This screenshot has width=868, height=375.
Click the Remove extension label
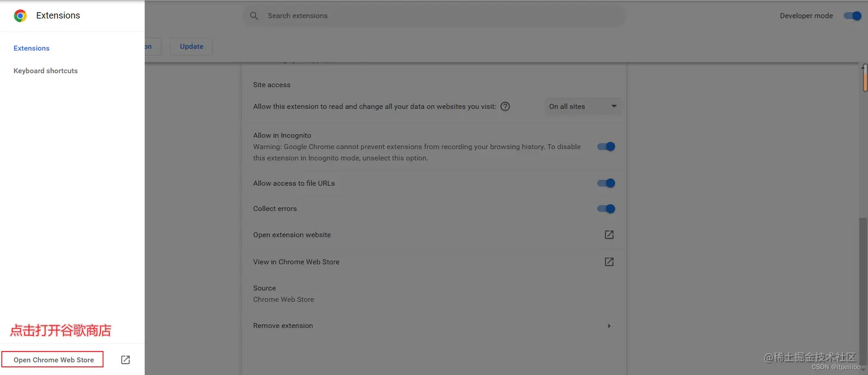283,326
